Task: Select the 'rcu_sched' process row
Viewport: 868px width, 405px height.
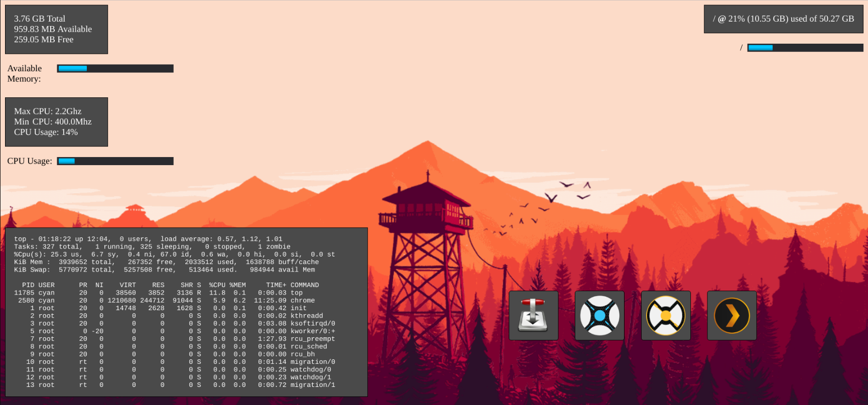Action: [x=179, y=346]
